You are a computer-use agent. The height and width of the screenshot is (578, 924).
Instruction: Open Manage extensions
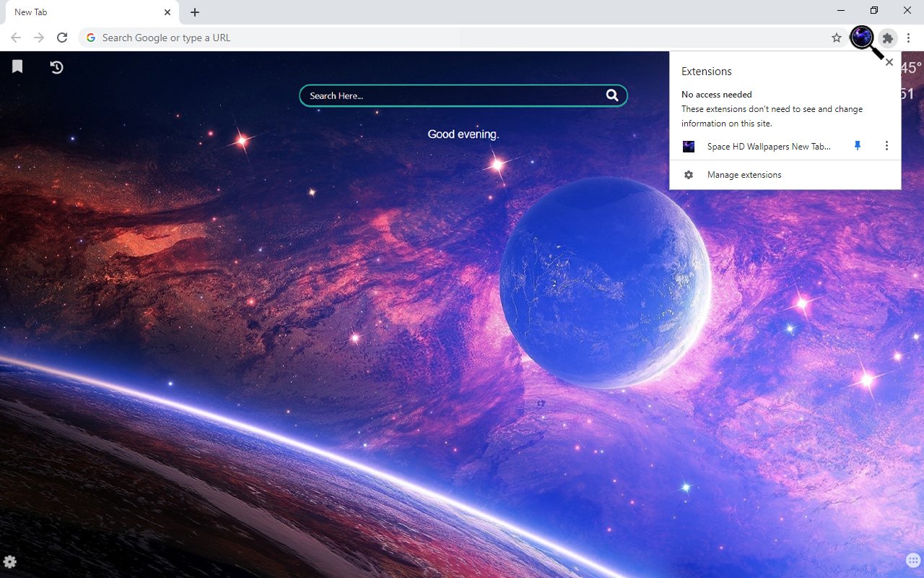coord(785,175)
